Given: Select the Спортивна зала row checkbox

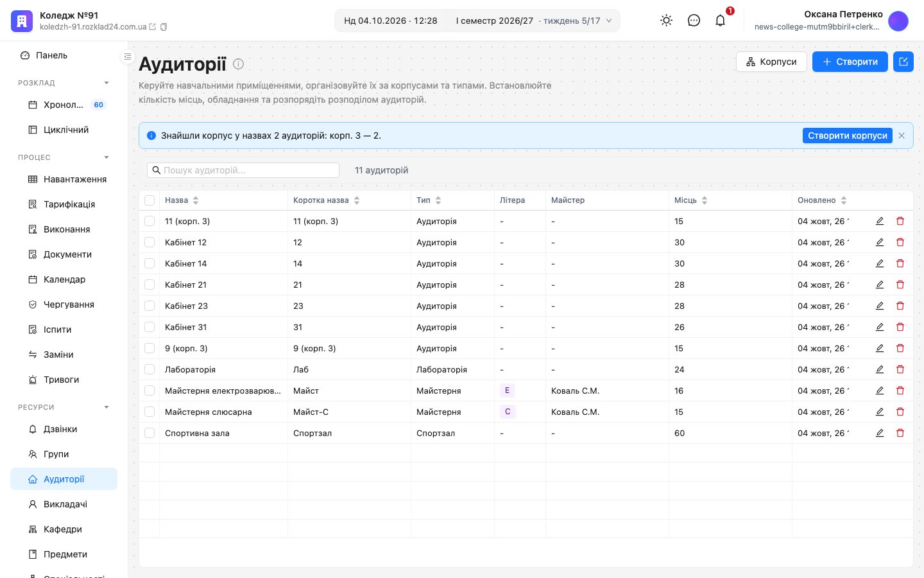Looking at the screenshot, I should click(x=150, y=433).
